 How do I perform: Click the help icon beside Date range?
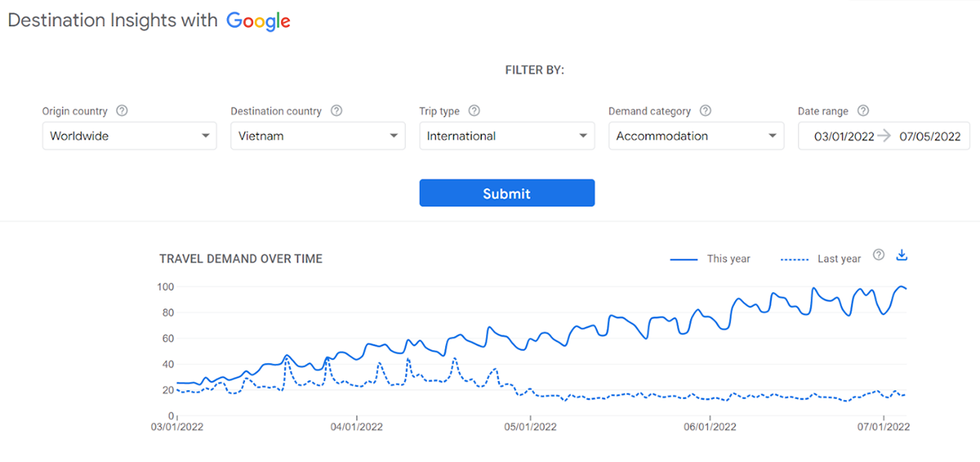863,111
